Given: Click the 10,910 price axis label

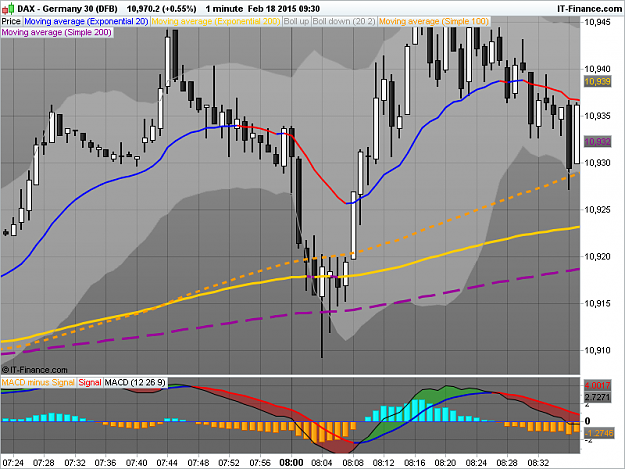Looking at the screenshot, I should 597,350.
